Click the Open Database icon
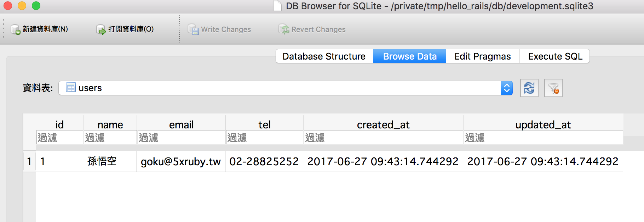Viewport: 644px width, 222px height. 101,29
